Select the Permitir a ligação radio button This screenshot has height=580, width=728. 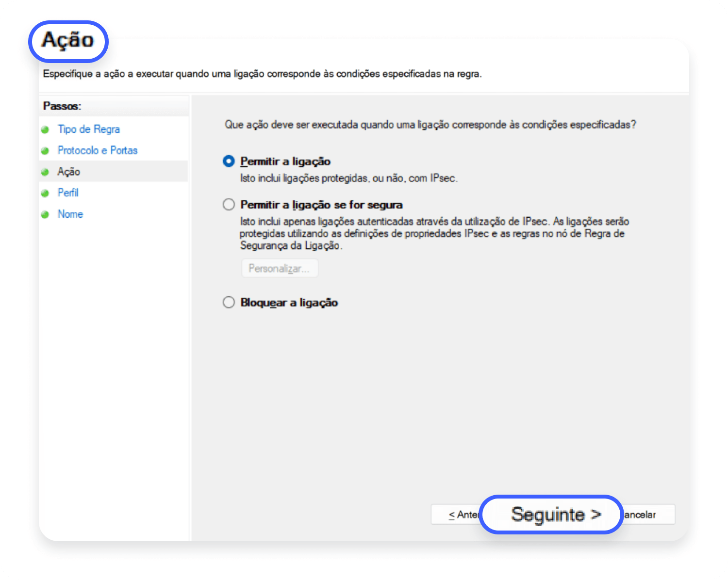click(x=229, y=161)
